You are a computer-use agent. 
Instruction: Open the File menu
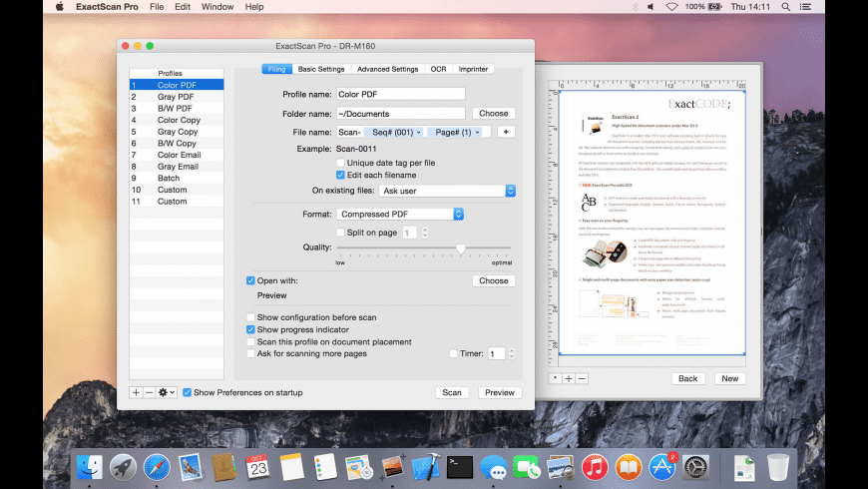click(x=157, y=7)
